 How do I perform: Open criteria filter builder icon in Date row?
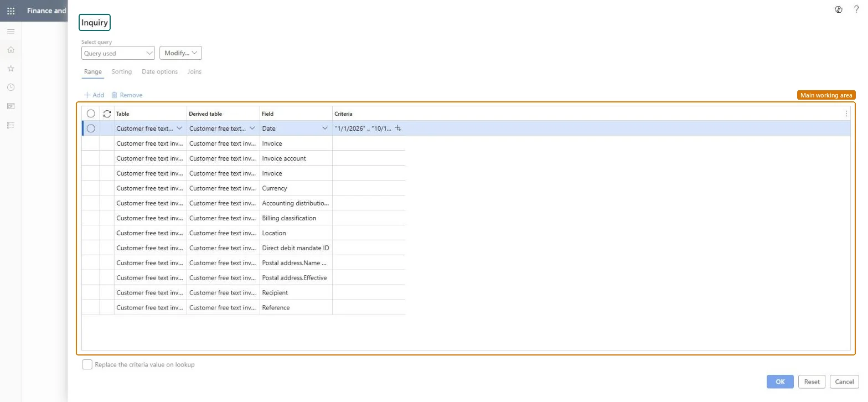pos(398,128)
